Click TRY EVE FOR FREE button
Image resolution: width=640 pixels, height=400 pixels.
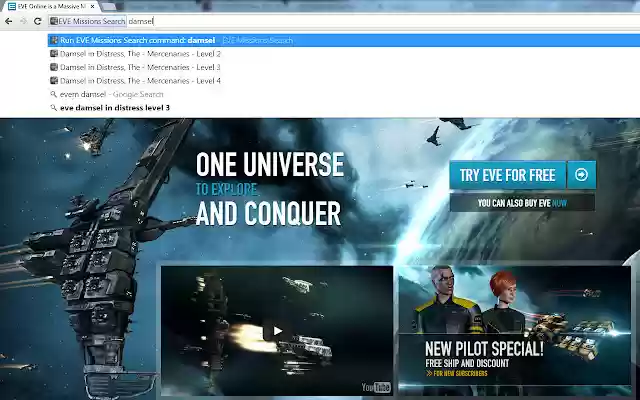click(x=507, y=175)
